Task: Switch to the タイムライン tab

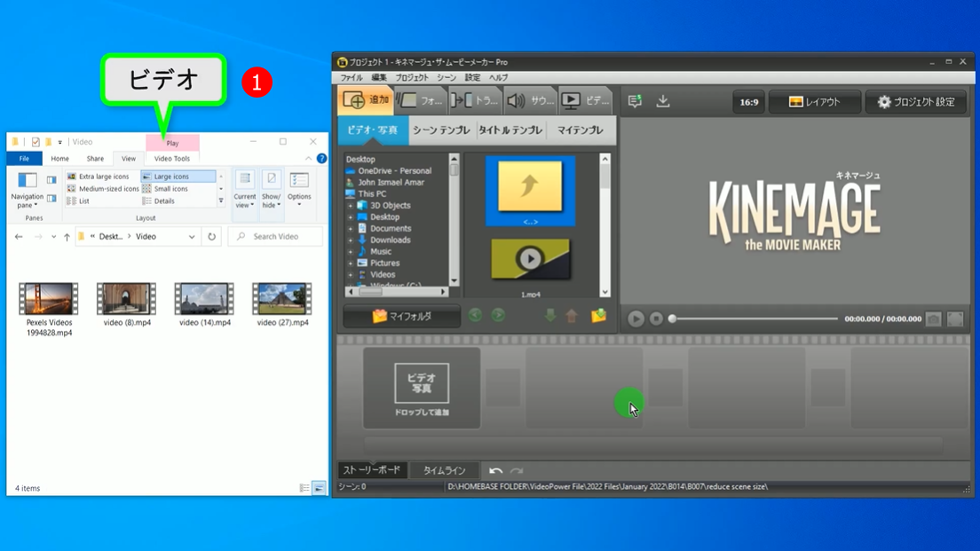Action: coord(444,471)
